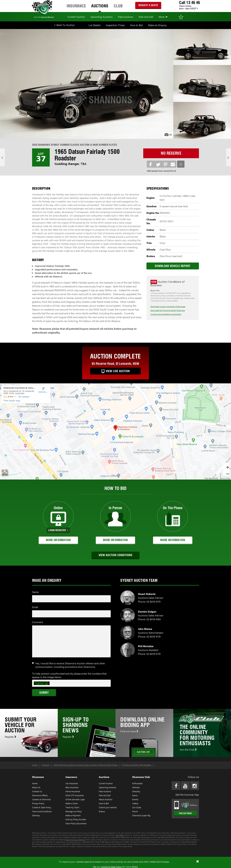Close the cookie notice banner

[197, 861]
